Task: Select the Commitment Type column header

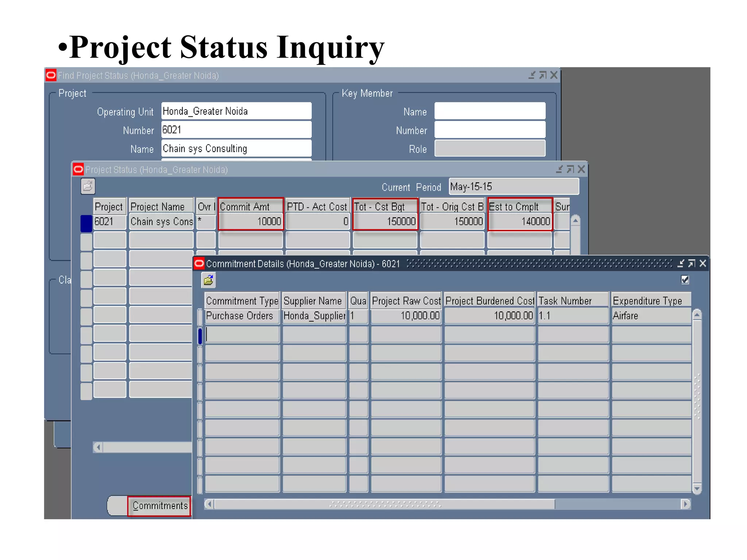Action: point(242,301)
